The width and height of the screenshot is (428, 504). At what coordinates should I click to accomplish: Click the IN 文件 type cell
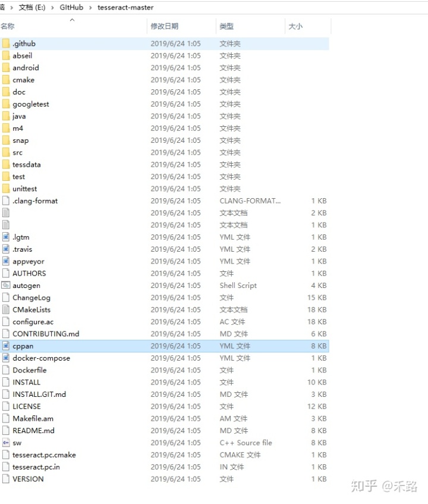(232, 467)
